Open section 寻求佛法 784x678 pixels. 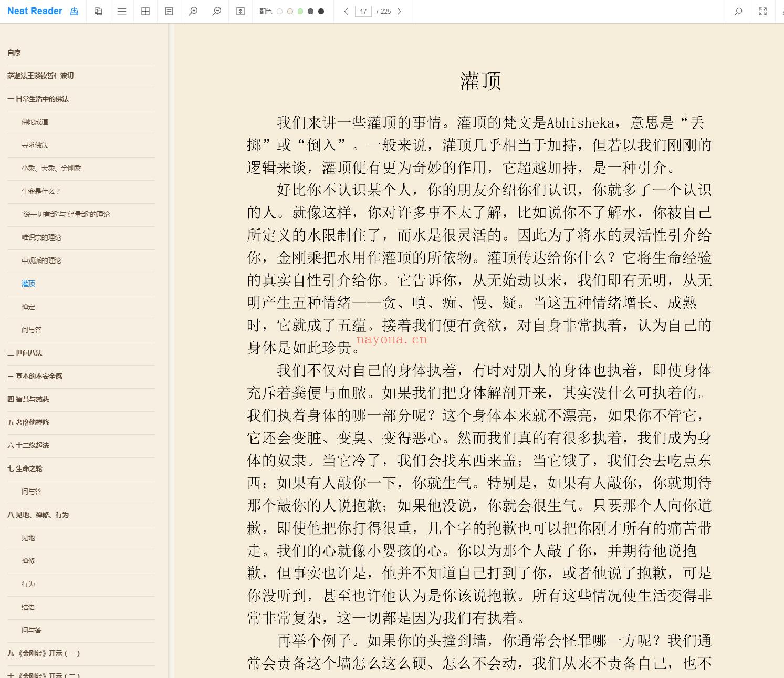coord(35,145)
